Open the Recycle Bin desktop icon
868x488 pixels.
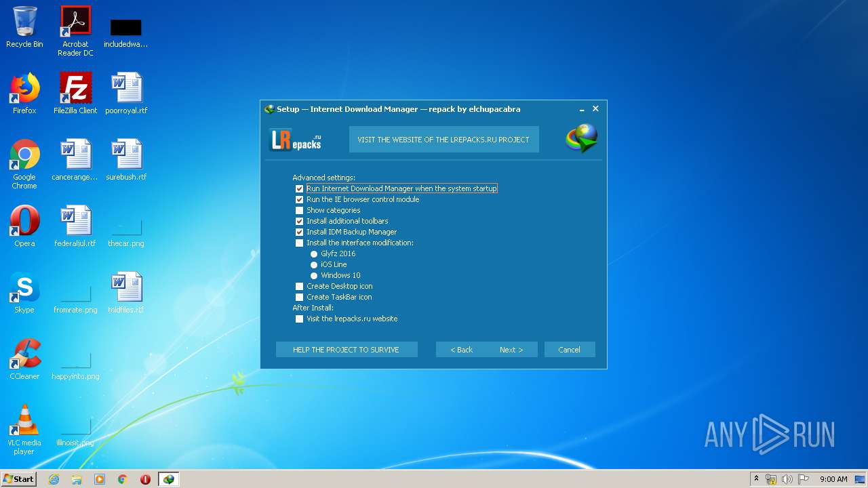click(24, 27)
